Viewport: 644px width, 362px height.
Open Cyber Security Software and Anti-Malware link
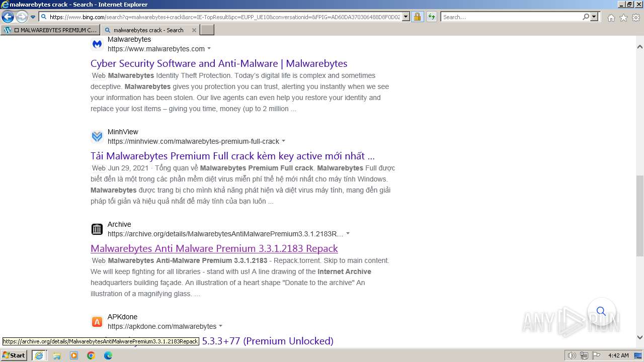219,63
